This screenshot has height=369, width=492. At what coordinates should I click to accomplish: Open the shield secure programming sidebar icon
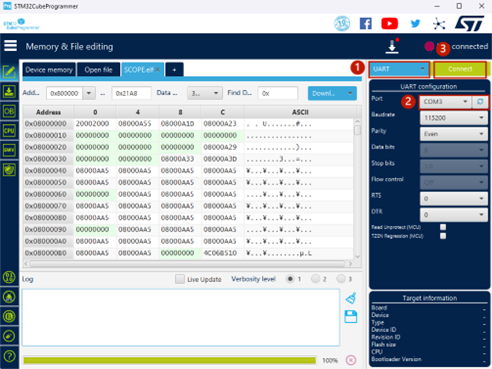coord(9,170)
